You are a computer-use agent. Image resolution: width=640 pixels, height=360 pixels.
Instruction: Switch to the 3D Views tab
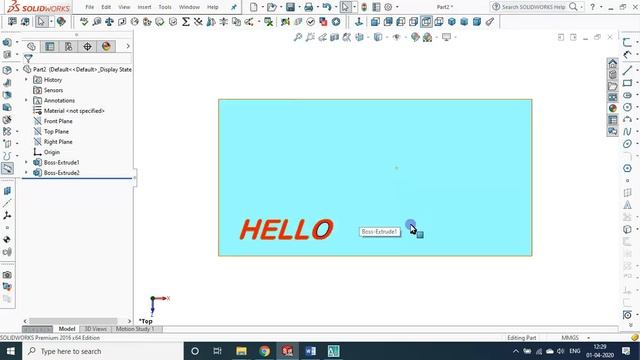pyautogui.click(x=96, y=329)
